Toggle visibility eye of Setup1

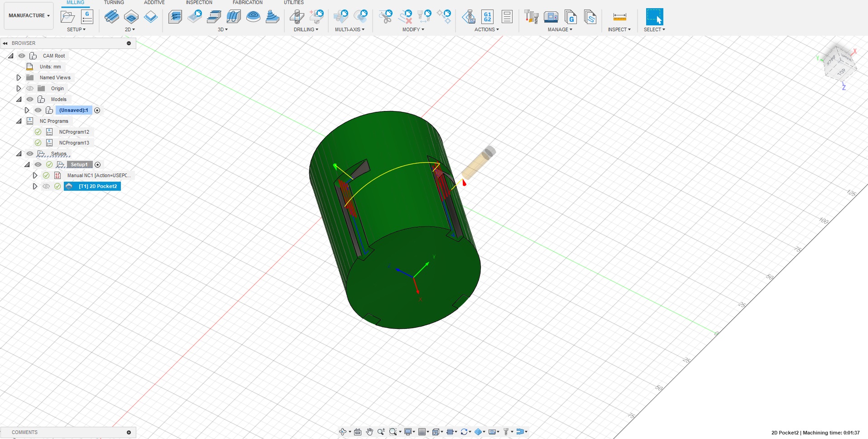coord(38,164)
